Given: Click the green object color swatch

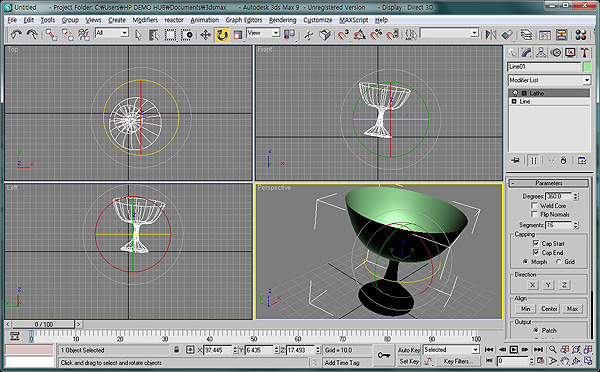Looking at the screenshot, I should tap(587, 67).
